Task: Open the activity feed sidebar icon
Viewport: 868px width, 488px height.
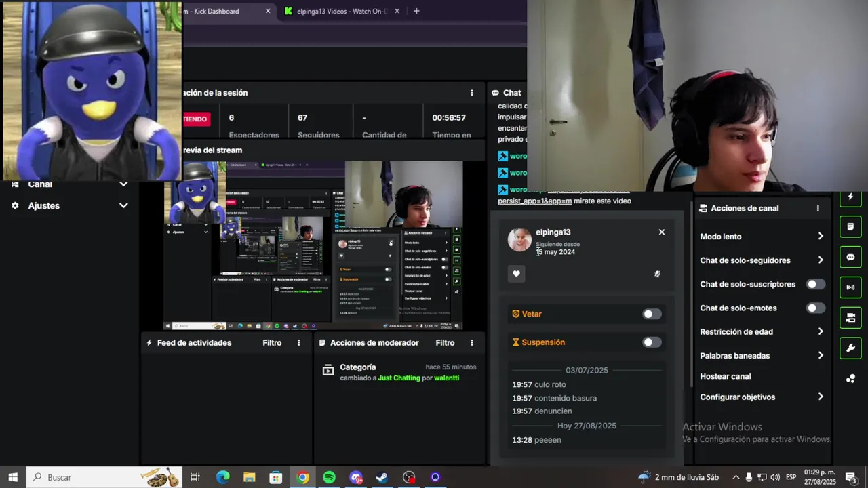Action: coord(850,197)
